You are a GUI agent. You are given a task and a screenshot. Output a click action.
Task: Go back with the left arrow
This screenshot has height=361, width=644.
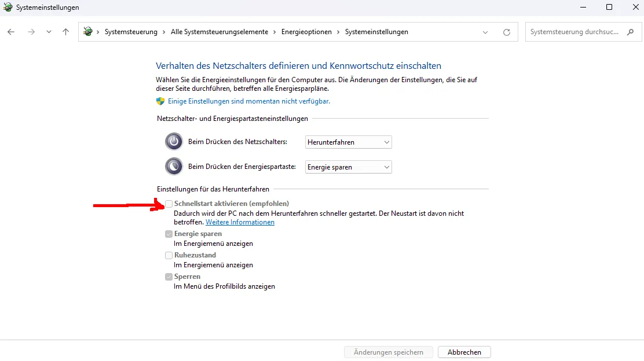pos(11,32)
